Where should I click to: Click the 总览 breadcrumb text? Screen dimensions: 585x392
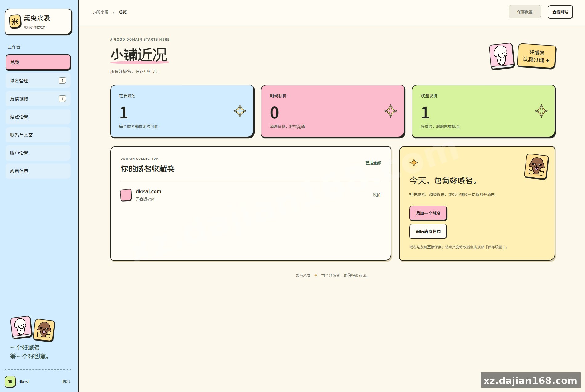coord(123,12)
